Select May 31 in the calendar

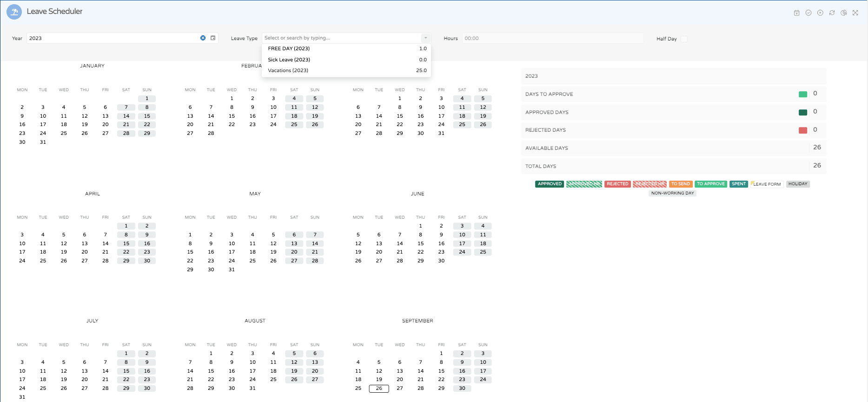coord(232,270)
